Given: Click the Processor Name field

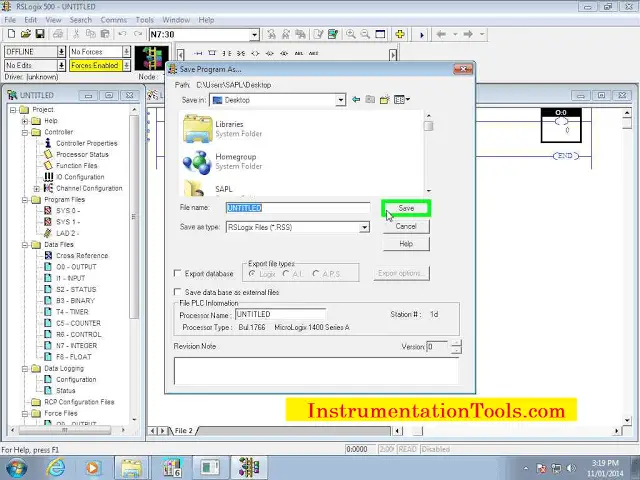Looking at the screenshot, I should point(280,314).
